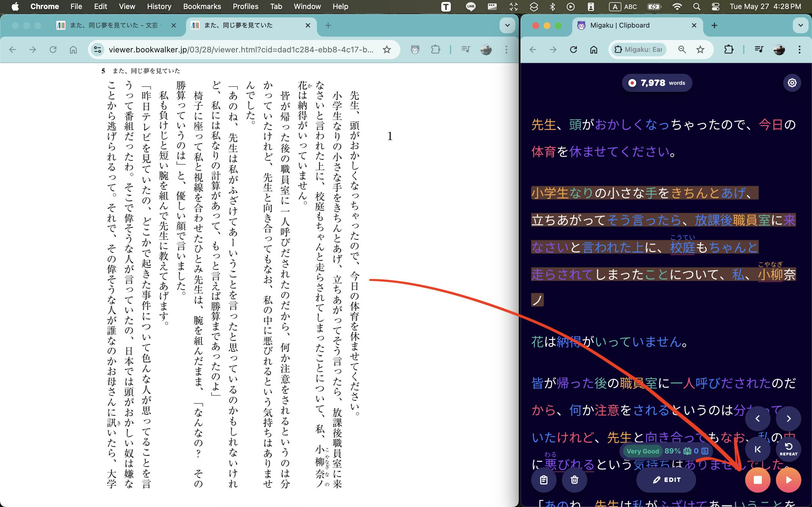The image size is (812, 507).
Task: Open Chrome's three-dot menu in the Migaku window
Action: click(800, 49)
